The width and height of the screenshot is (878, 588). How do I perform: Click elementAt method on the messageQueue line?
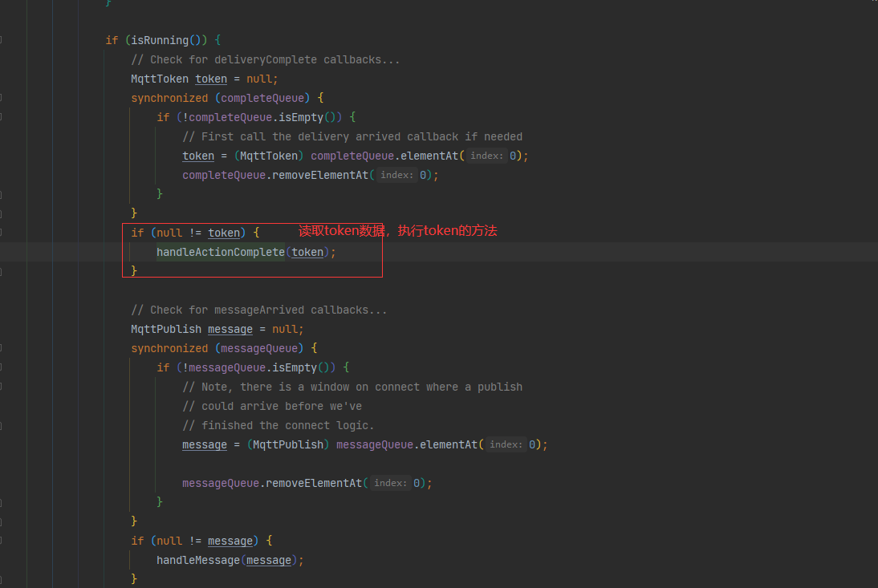click(449, 444)
